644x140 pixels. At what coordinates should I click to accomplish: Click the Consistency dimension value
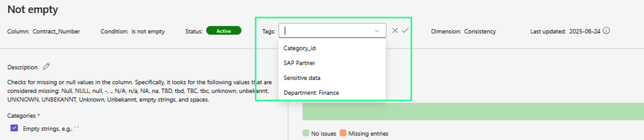pos(480,31)
